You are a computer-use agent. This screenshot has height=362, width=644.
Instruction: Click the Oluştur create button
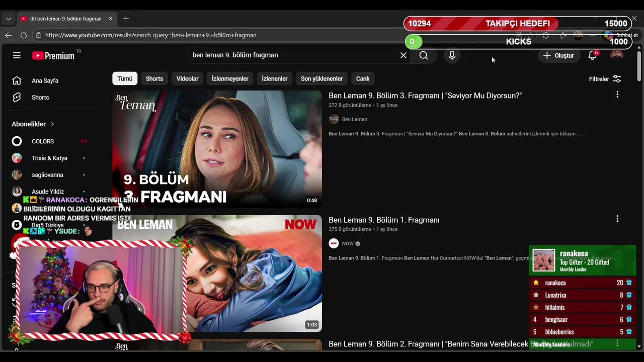coord(558,55)
